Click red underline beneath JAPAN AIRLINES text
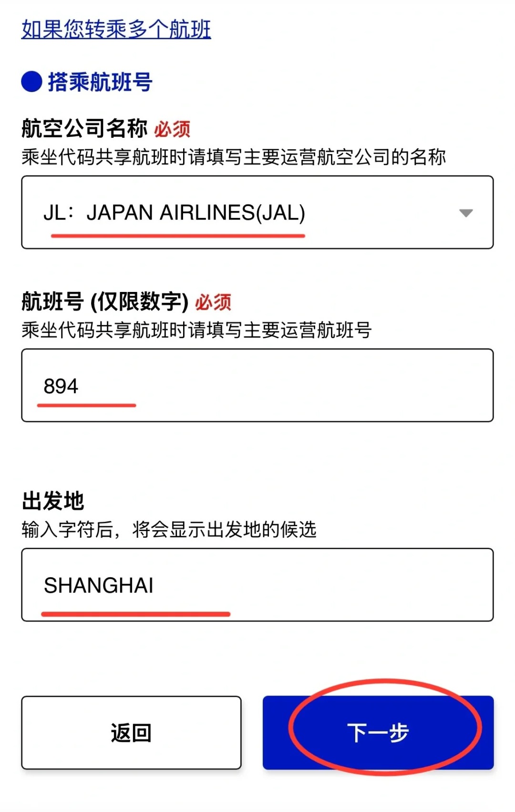 pyautogui.click(x=178, y=236)
